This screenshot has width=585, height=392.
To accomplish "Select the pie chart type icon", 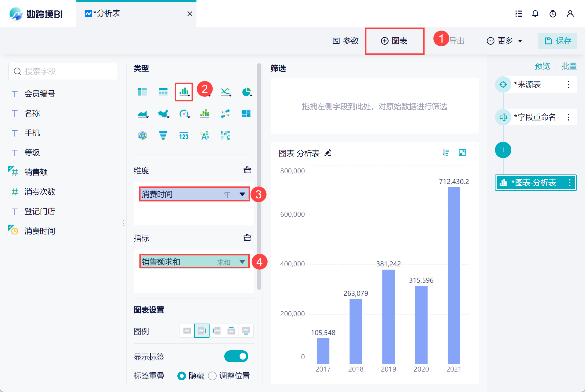I will tap(246, 92).
